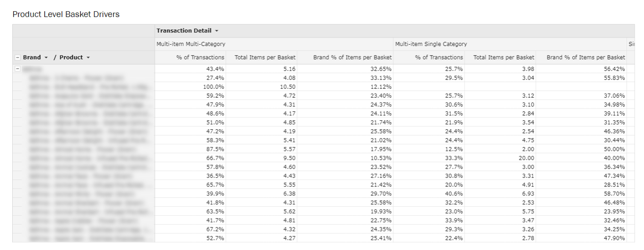Click first Brand % of Items per Basket header
This screenshot has width=644, height=250.
coord(352,57)
